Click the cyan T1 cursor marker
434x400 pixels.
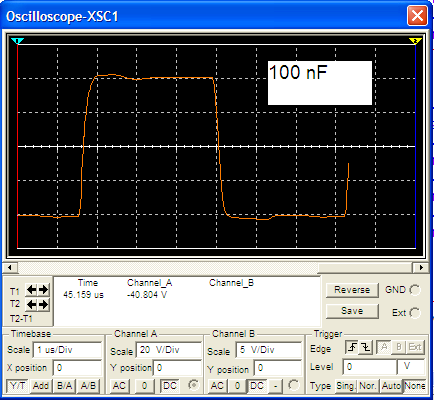[17, 41]
